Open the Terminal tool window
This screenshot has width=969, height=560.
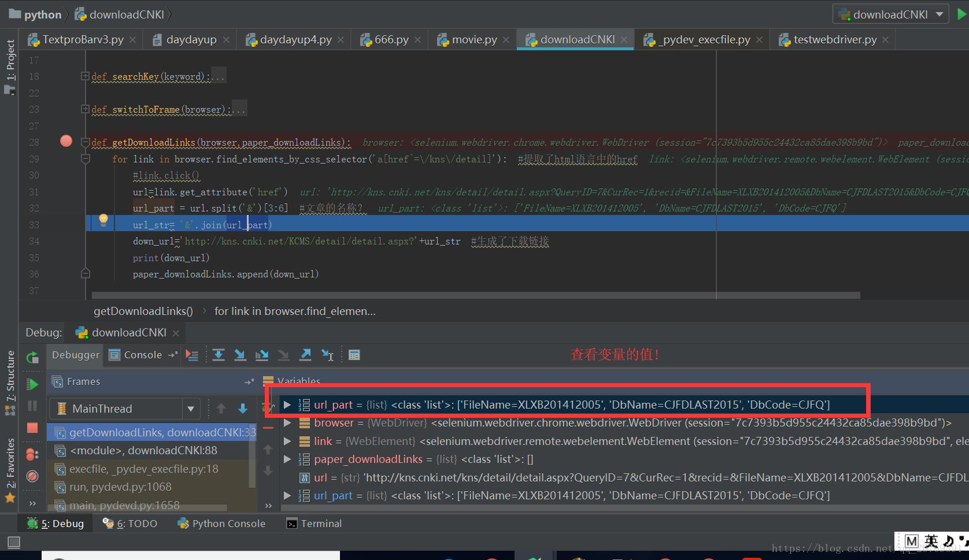(315, 524)
